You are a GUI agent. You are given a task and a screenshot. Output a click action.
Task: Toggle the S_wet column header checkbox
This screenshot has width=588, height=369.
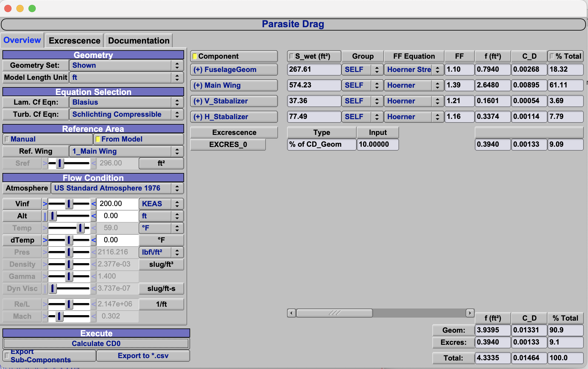click(292, 56)
